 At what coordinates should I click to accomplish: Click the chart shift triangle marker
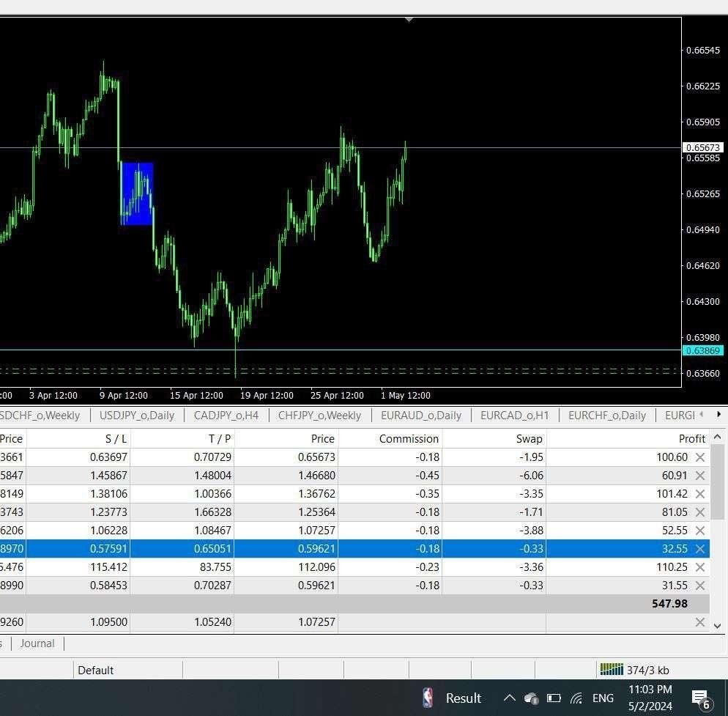[409, 20]
